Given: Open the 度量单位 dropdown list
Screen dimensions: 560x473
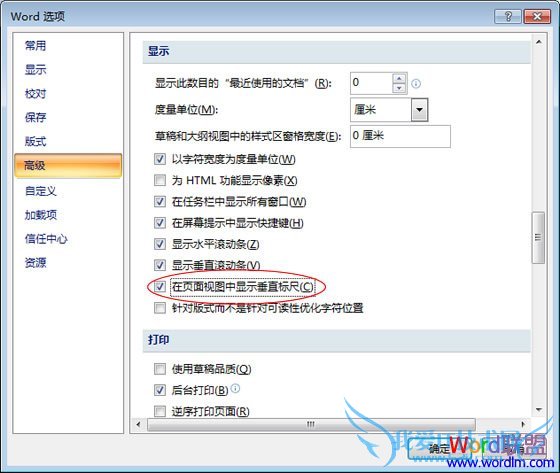Looking at the screenshot, I should click(x=419, y=110).
